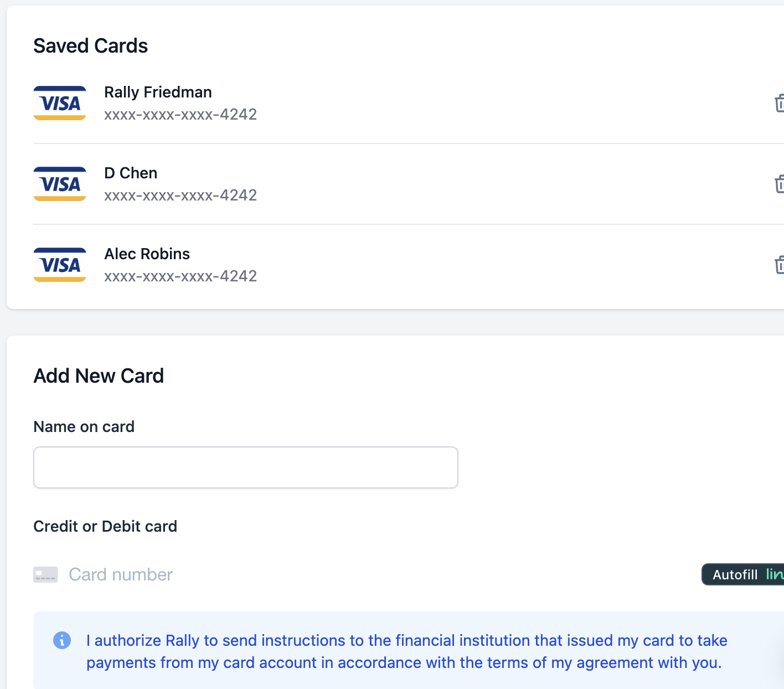Click the Saved Cards heading
Screen dimensions: 784x689
pos(91,45)
